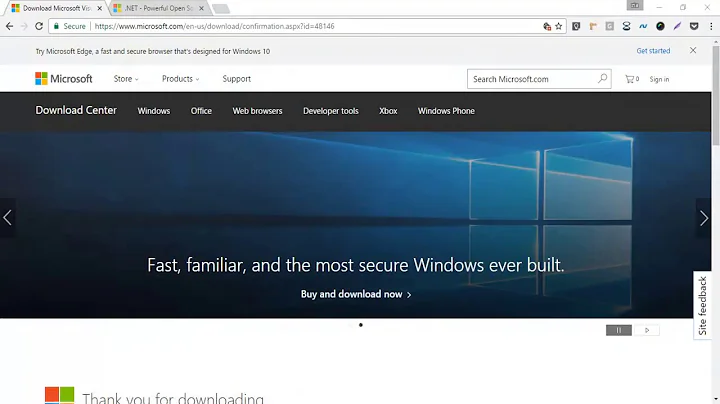The height and width of the screenshot is (404, 720).
Task: Dismiss the Microsoft Edge promo banner
Action: [x=693, y=50]
